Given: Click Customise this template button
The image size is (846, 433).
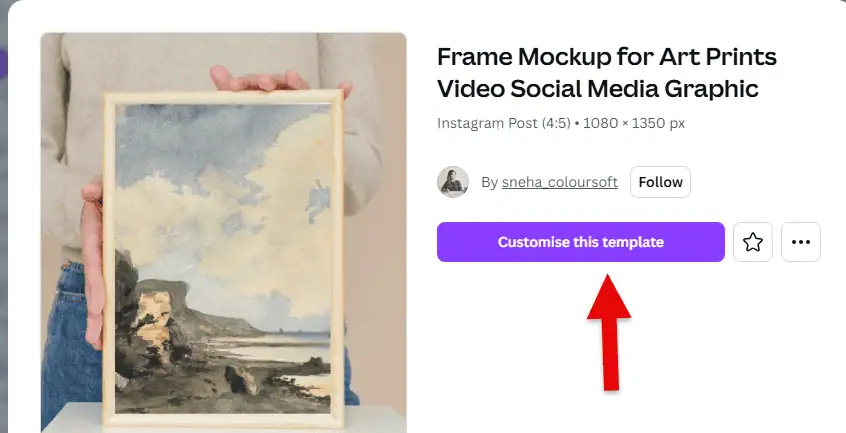Looking at the screenshot, I should 581,242.
